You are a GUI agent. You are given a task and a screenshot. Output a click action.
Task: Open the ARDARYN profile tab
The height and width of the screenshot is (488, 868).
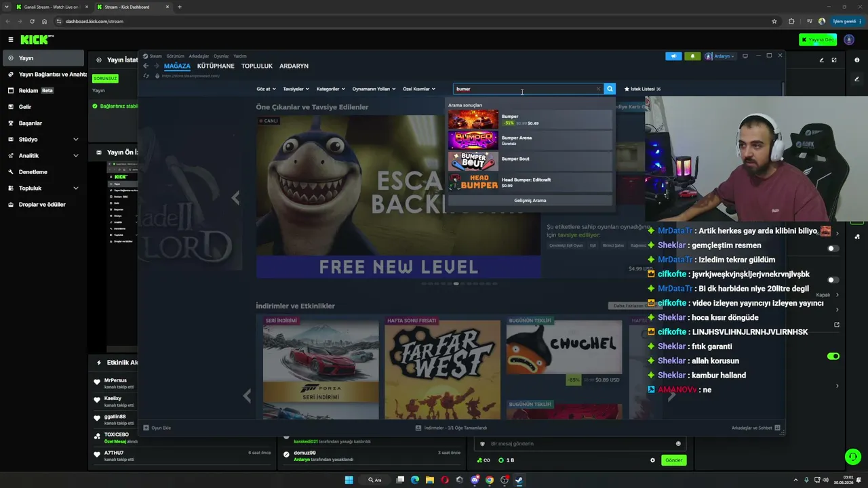(x=294, y=66)
